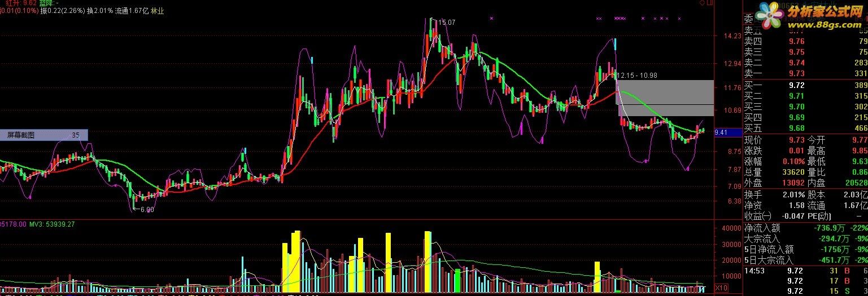Click the trade tick row with volume 15 S
The image size is (868, 296).
point(805,291)
